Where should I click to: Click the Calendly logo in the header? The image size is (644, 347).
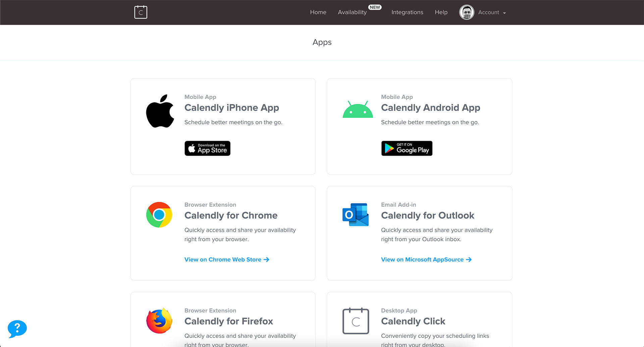(x=141, y=12)
